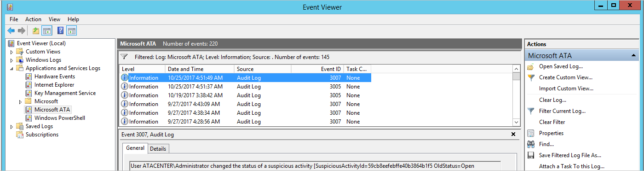644x171 pixels.
Task: Switch to the Details tab
Action: point(158,148)
